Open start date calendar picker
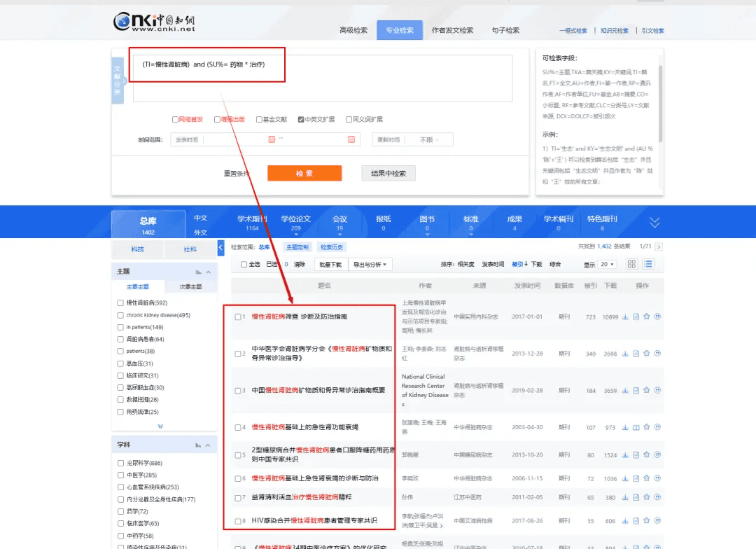Screen dimensions: 756x549 click(x=272, y=139)
